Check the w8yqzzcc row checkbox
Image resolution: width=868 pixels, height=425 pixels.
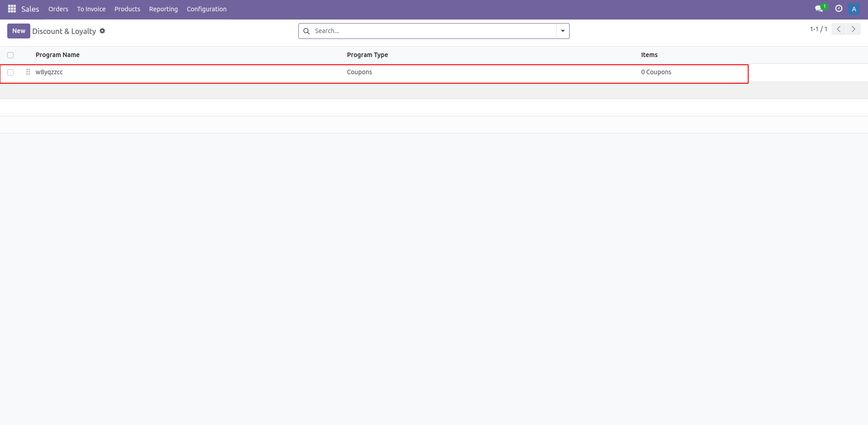pyautogui.click(x=10, y=72)
